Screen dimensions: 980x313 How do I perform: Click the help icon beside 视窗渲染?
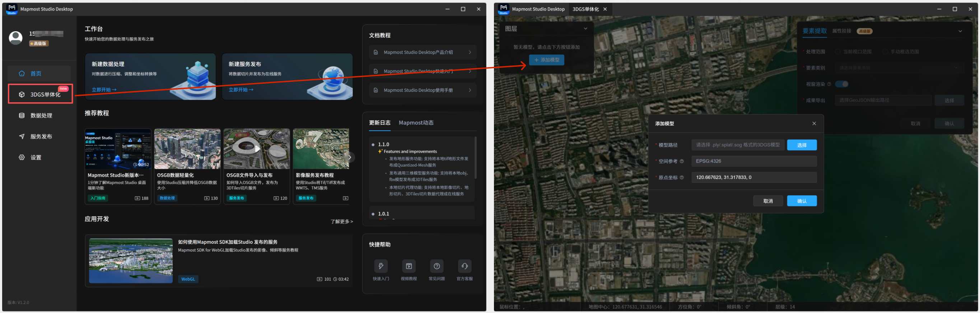(x=829, y=84)
